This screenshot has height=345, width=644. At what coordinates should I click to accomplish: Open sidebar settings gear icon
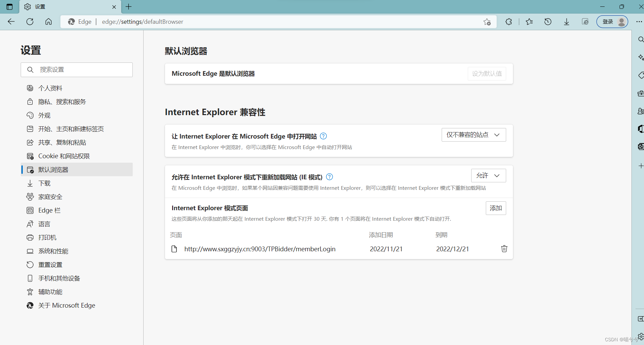click(641, 337)
